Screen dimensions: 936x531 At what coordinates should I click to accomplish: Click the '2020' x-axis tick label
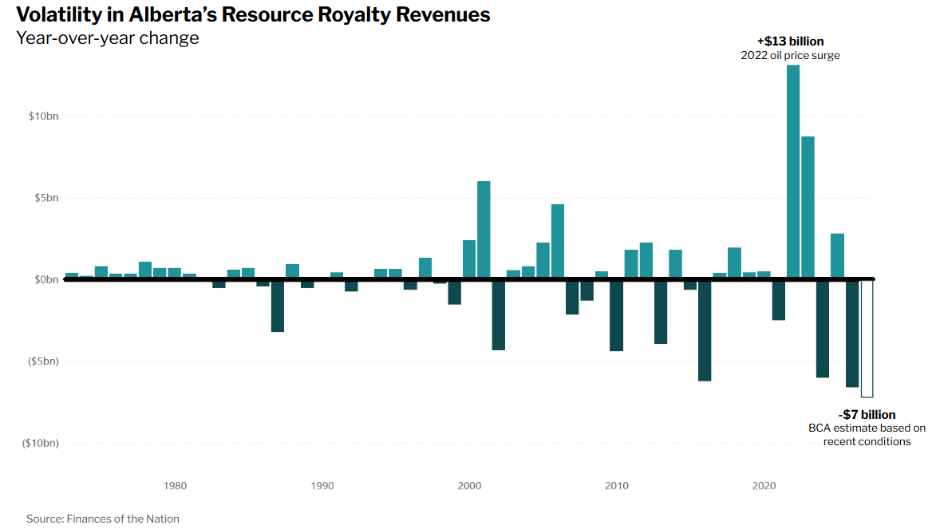tap(764, 486)
